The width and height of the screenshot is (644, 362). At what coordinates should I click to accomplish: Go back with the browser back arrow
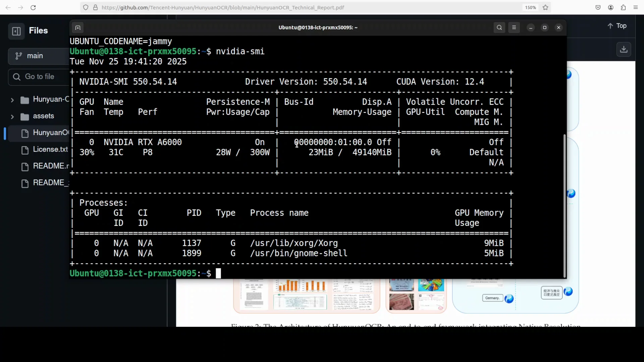pyautogui.click(x=8, y=7)
